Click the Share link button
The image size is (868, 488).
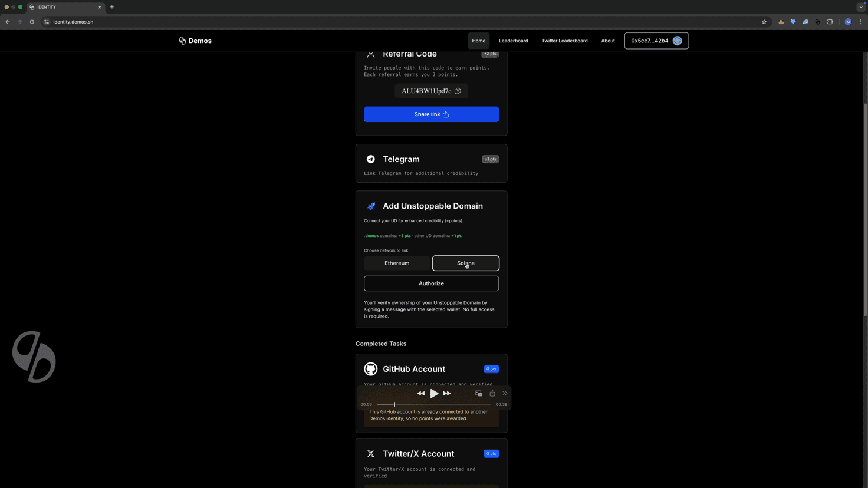pos(431,114)
